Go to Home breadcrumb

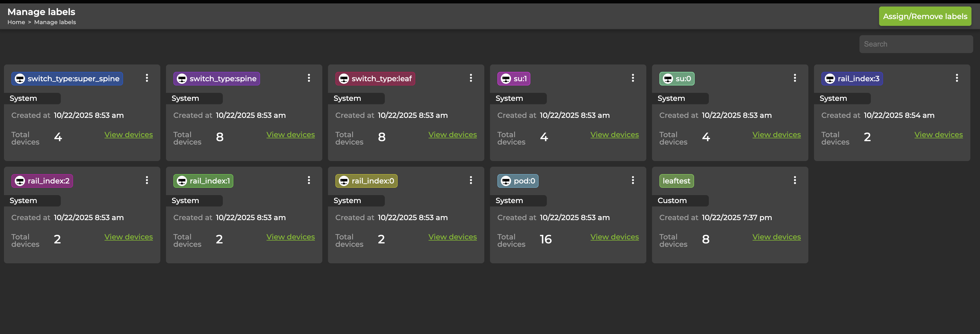16,22
